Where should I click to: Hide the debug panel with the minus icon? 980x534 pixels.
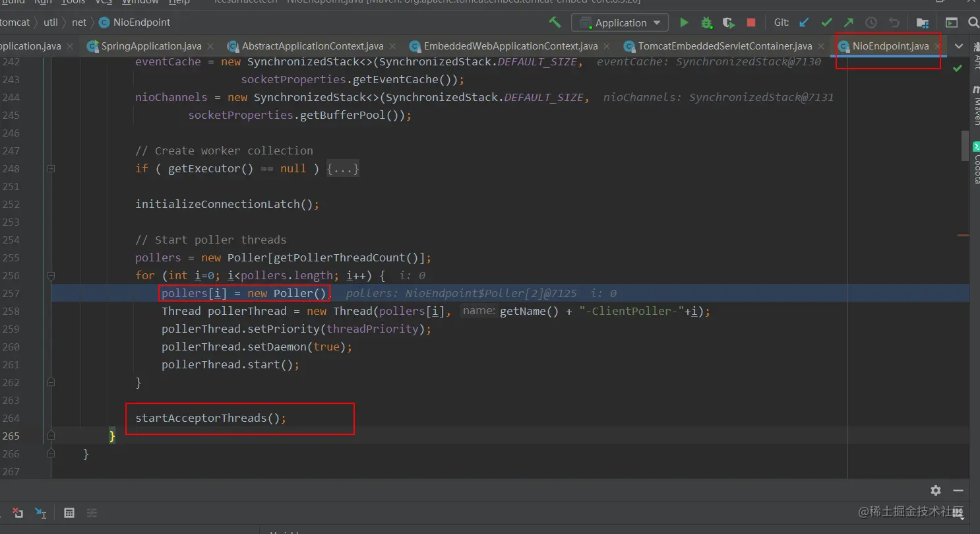[x=958, y=490]
